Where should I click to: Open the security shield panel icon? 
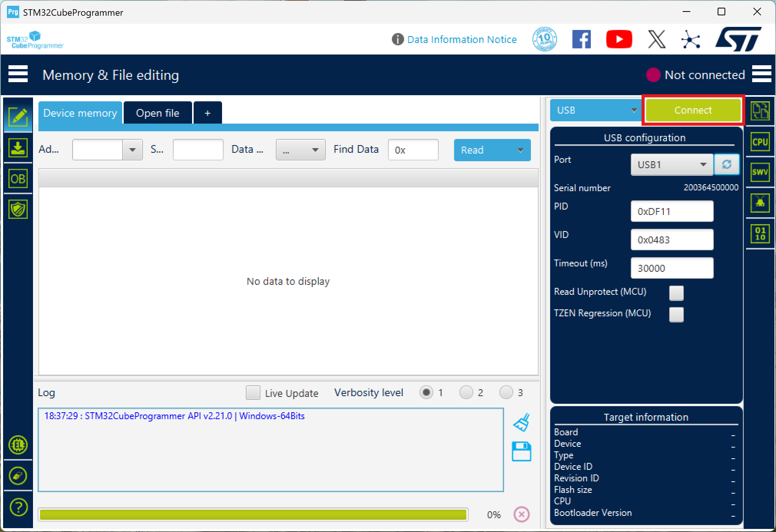(x=18, y=210)
